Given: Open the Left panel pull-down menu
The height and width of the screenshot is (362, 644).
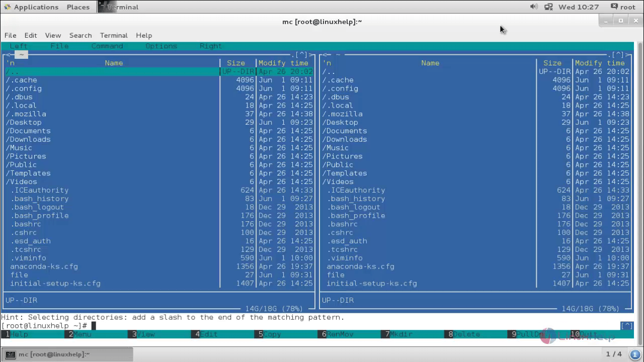Looking at the screenshot, I should point(19,46).
